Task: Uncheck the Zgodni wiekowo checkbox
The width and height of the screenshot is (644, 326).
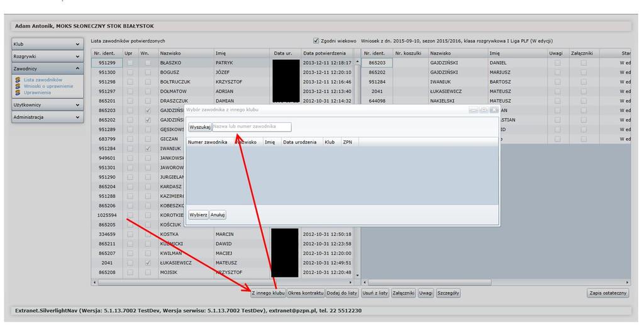Action: coord(316,41)
